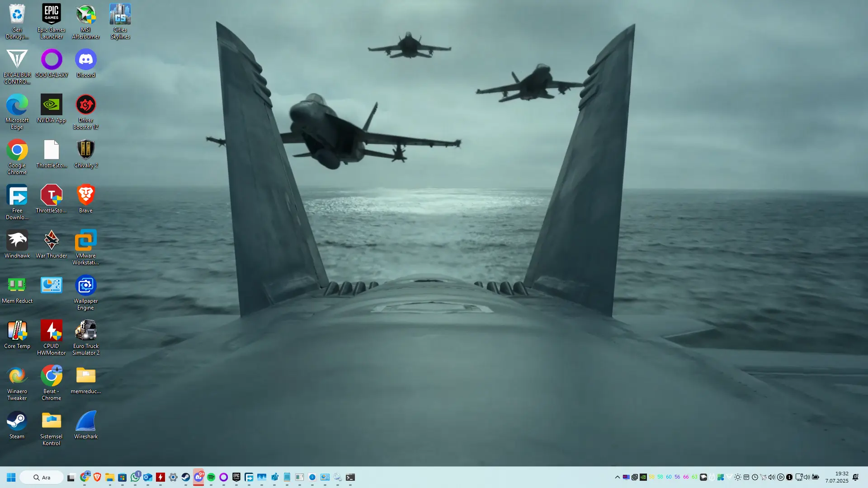The width and height of the screenshot is (868, 488).
Task: Open Epic Games from the taskbar
Action: [x=236, y=477]
